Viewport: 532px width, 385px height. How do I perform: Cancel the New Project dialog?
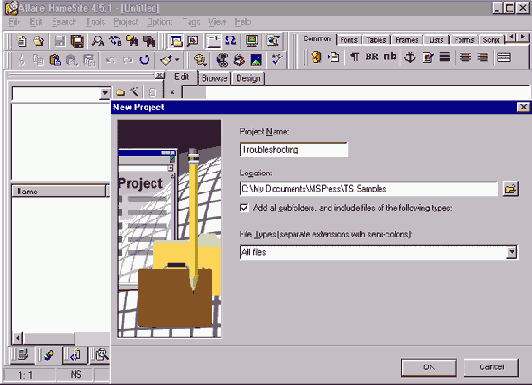click(x=491, y=367)
